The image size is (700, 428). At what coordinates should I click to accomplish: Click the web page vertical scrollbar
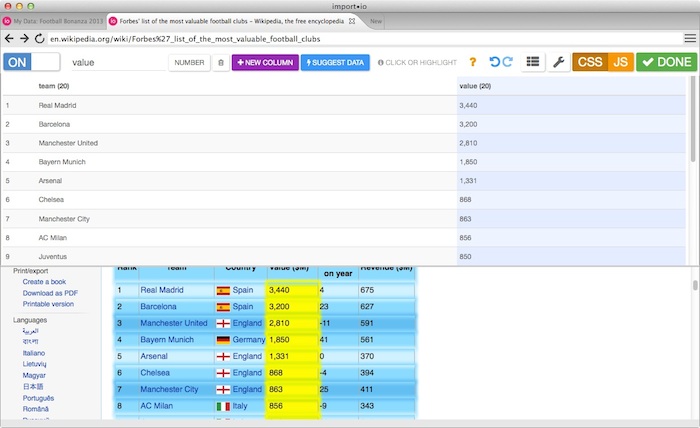695,285
